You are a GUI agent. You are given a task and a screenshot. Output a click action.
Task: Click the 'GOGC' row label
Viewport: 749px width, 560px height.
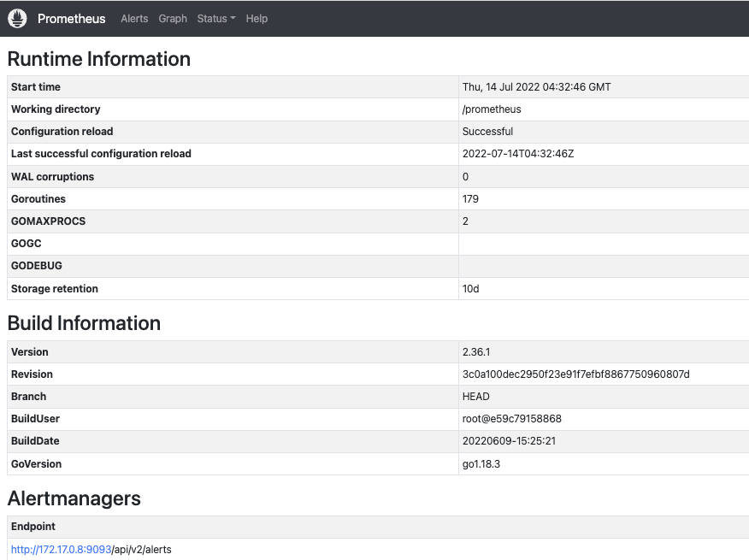(x=27, y=244)
